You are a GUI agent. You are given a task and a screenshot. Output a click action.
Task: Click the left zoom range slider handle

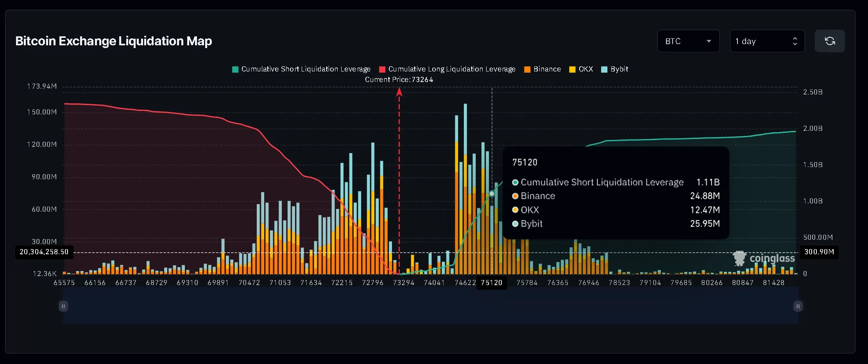click(x=63, y=306)
